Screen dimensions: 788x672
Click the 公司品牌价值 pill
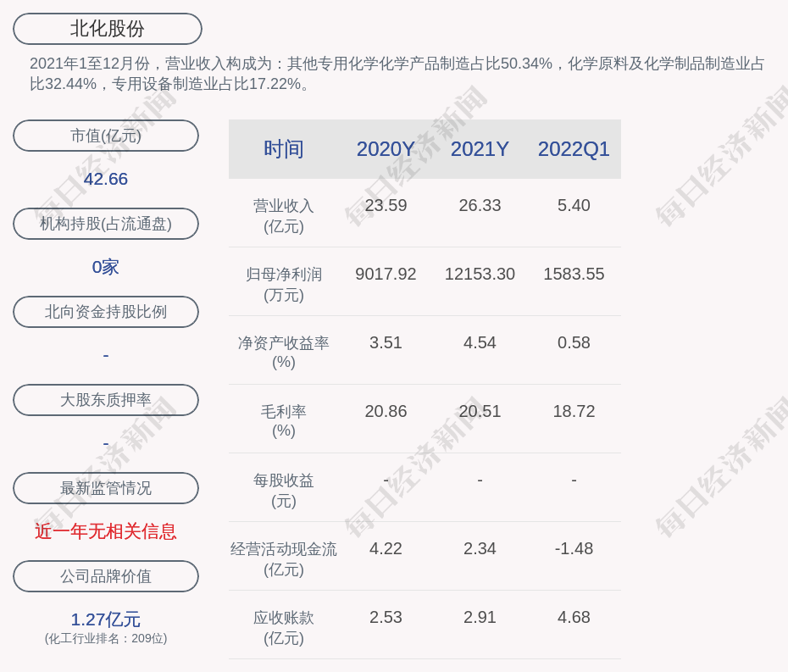coord(106,576)
